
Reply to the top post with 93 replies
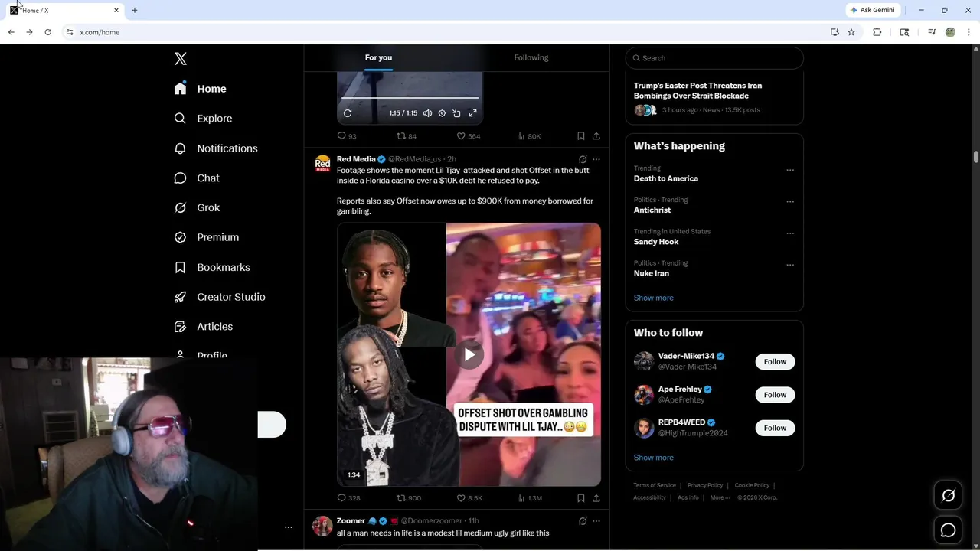coord(347,136)
